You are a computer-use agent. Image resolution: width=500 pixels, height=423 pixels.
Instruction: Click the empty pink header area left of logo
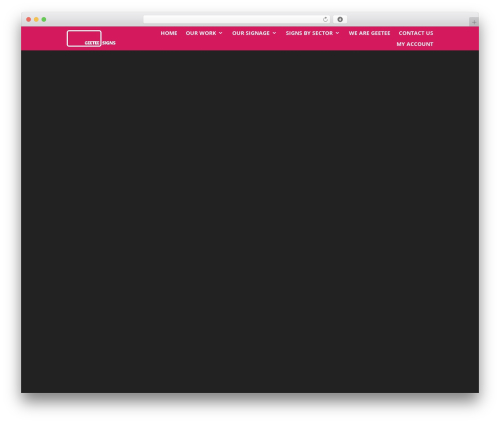[44, 39]
